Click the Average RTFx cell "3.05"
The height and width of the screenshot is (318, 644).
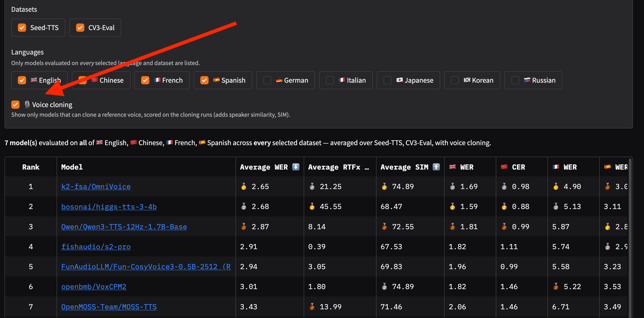click(x=317, y=267)
